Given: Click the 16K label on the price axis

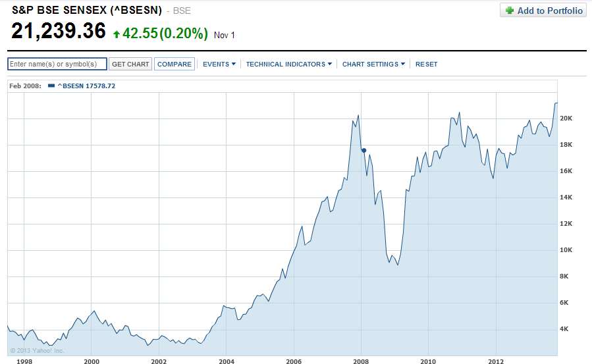Looking at the screenshot, I should coord(566,171).
